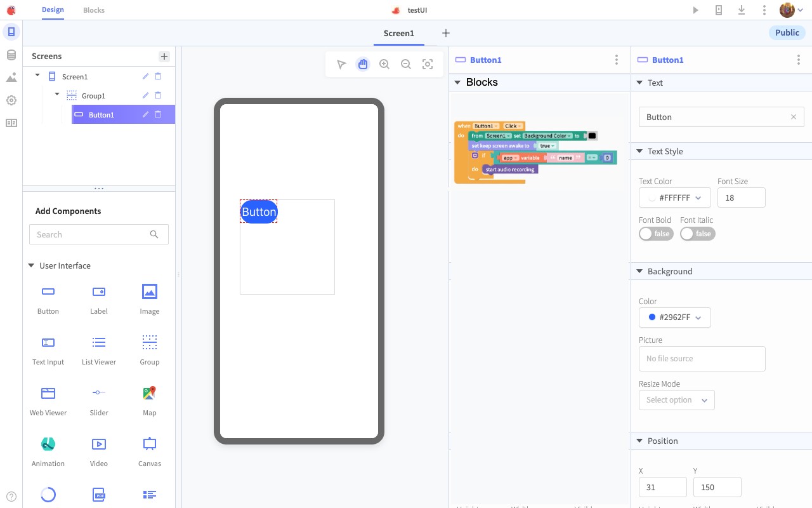Open Background Color #2962FF picker
The width and height of the screenshot is (812, 508).
coord(674,317)
